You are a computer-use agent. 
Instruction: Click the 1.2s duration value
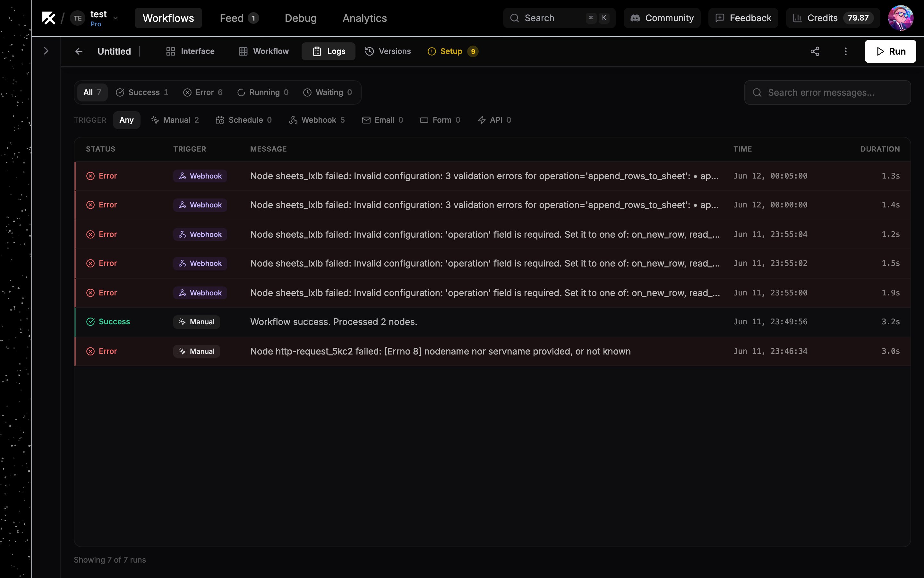[x=890, y=234]
